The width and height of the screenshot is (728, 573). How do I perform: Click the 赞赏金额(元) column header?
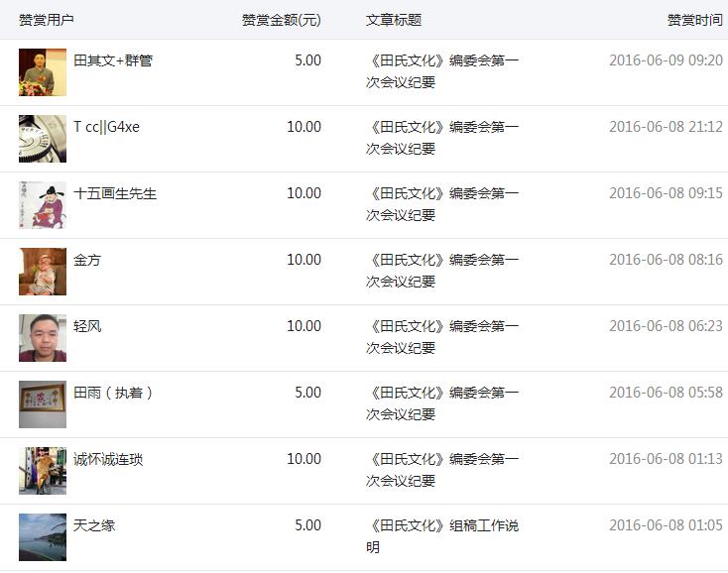click(282, 20)
